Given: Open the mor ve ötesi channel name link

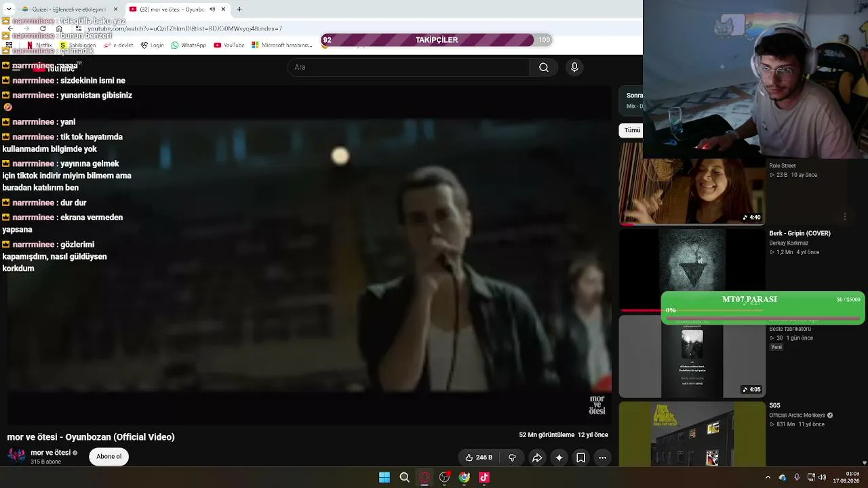Looking at the screenshot, I should [51, 453].
